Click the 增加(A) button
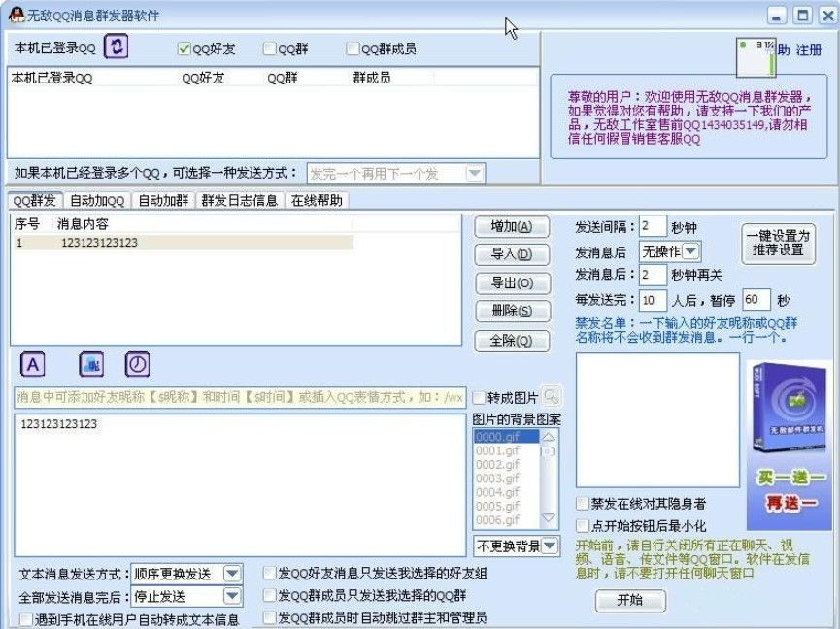 (x=512, y=227)
